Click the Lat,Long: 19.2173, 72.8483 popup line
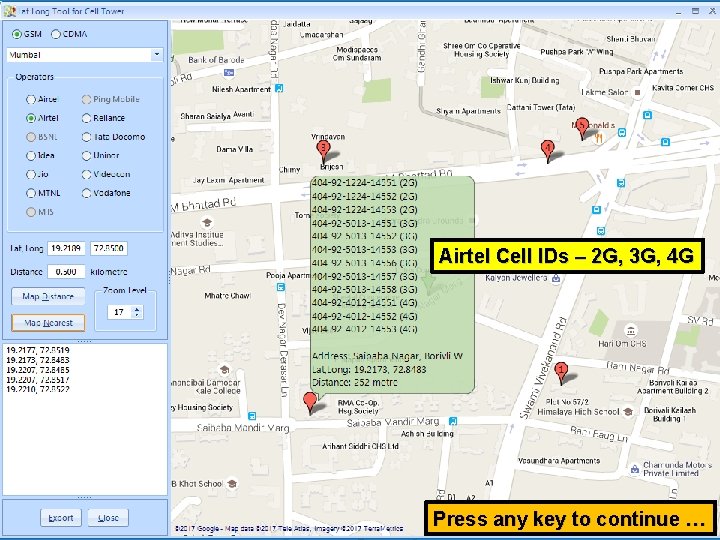The image size is (720, 540). 369,369
